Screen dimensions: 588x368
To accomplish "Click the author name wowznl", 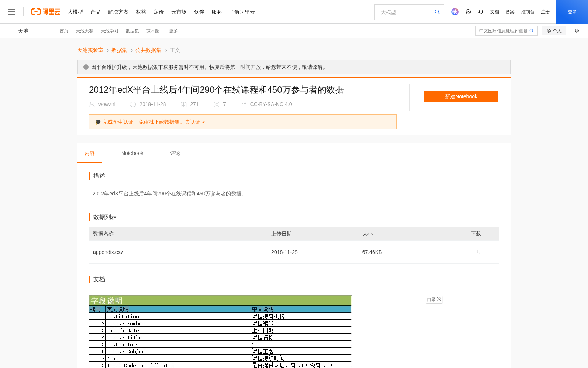I will [x=107, y=104].
